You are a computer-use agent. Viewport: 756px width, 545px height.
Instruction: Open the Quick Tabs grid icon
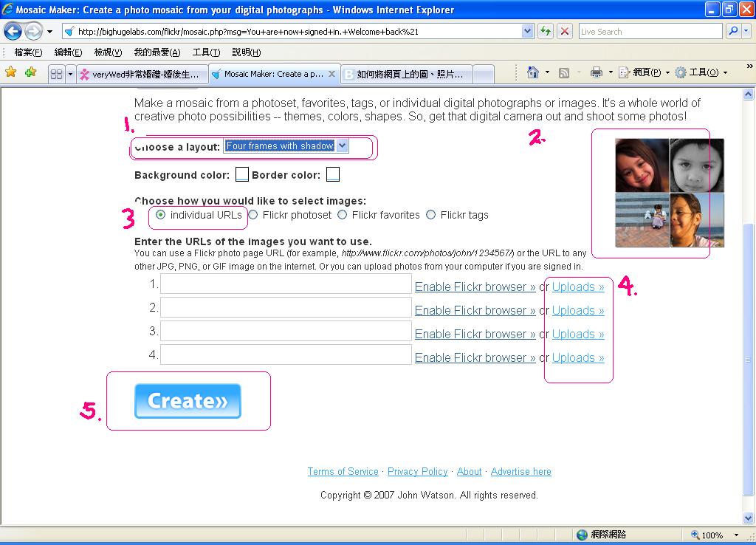point(56,74)
